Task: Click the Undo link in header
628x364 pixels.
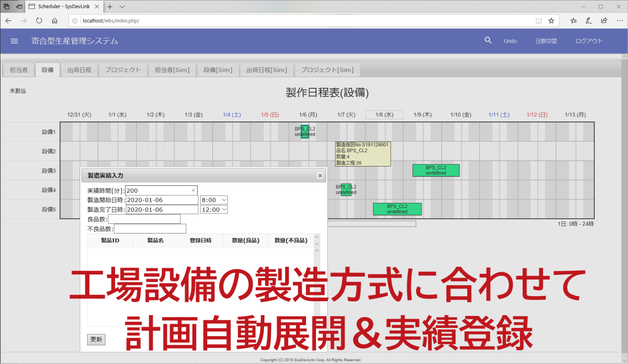Action: click(x=510, y=41)
